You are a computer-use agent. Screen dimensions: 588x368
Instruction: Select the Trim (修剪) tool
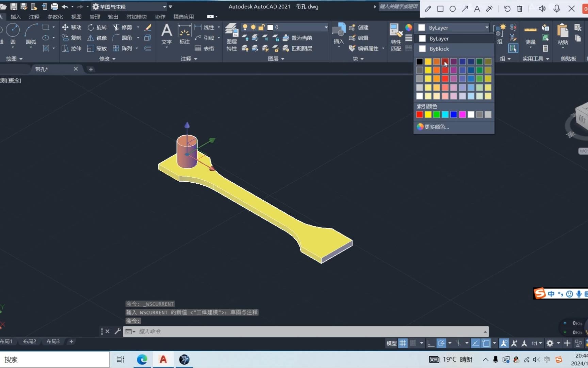123,27
